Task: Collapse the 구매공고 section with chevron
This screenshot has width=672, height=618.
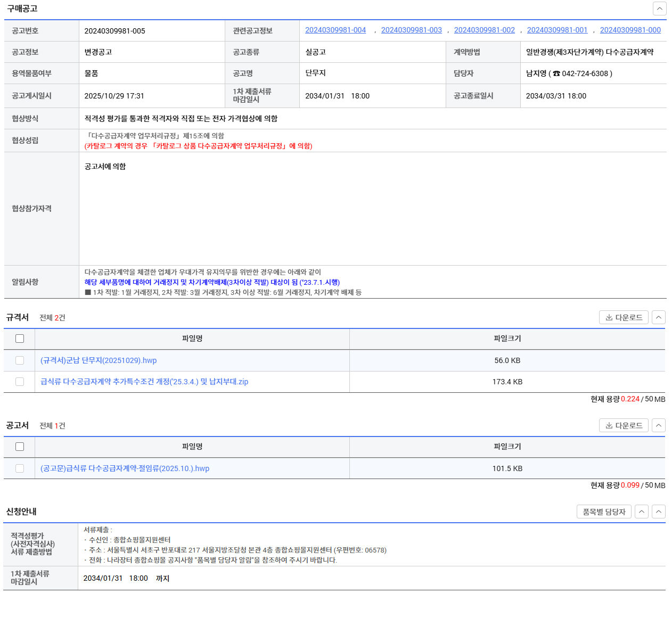Action: pyautogui.click(x=659, y=9)
